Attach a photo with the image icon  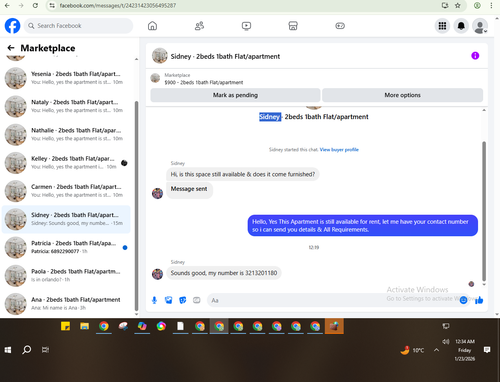tap(169, 300)
